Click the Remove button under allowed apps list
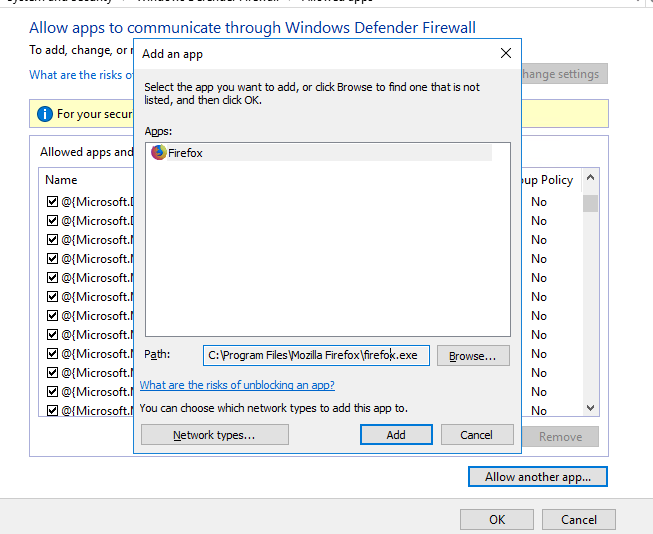This screenshot has height=534, width=653. point(560,437)
